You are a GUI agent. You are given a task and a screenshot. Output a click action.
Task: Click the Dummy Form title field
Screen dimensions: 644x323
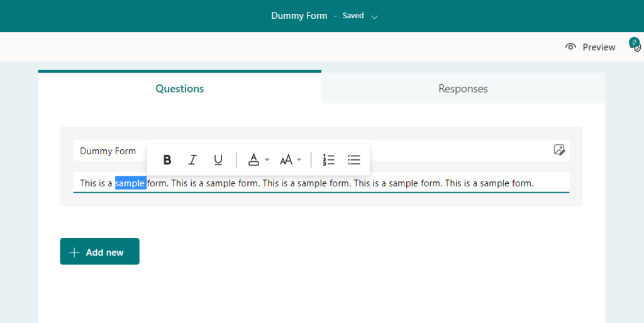(x=321, y=150)
